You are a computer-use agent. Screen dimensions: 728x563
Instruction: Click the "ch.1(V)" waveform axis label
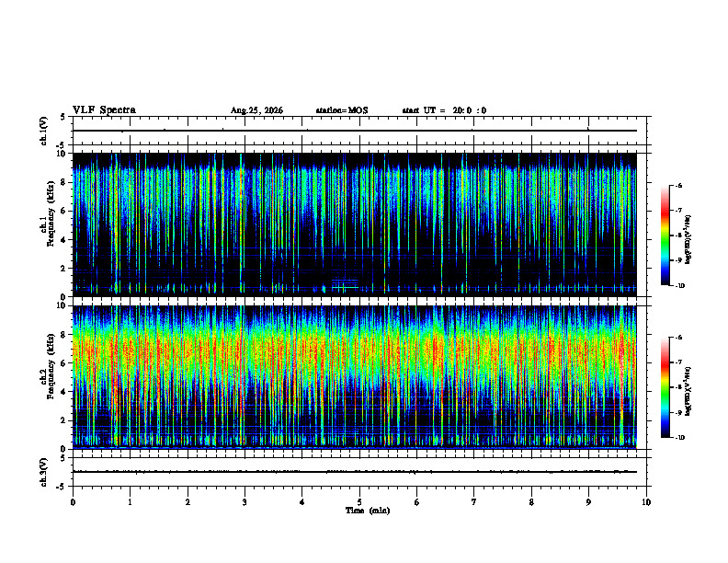(44, 131)
